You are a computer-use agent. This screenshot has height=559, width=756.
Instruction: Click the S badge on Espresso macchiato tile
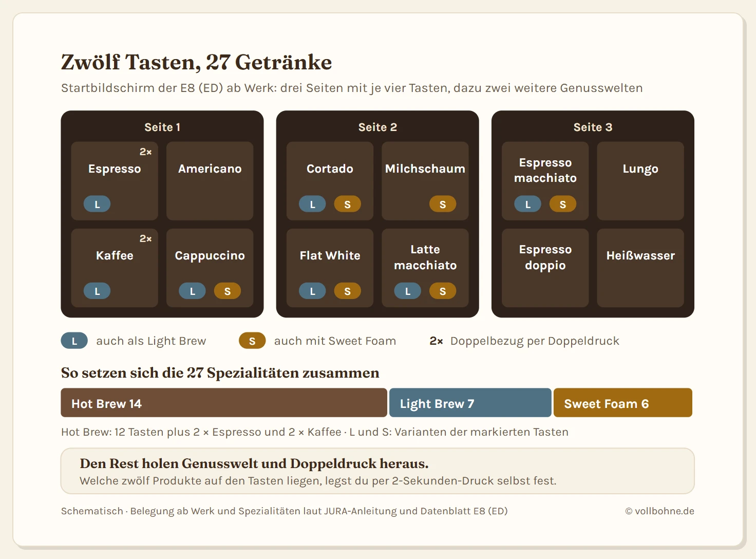(x=563, y=204)
